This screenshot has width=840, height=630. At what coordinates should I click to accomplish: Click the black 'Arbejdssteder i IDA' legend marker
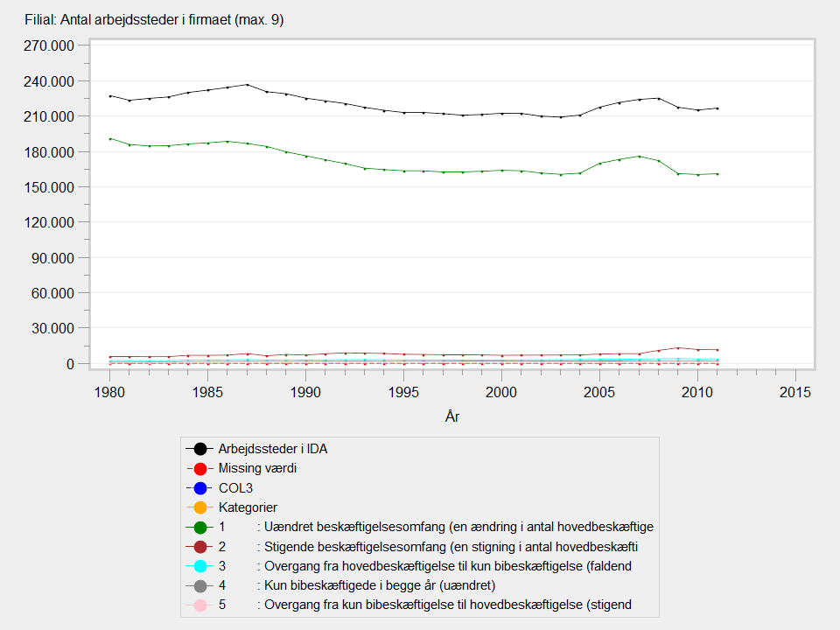tap(199, 449)
